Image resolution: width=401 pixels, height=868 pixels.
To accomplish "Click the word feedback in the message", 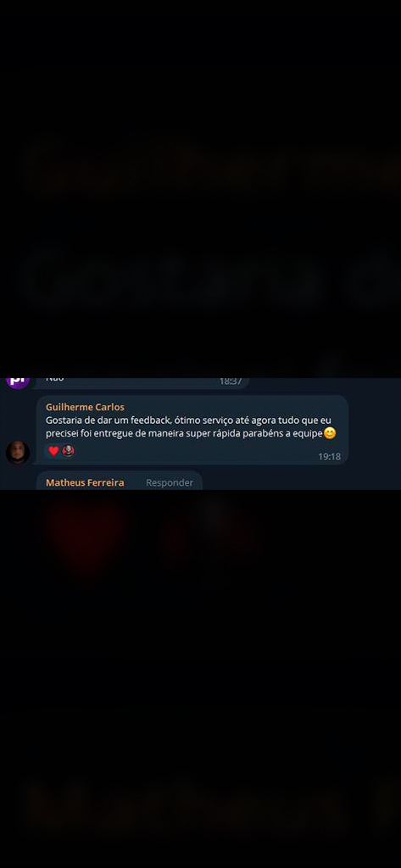I will tap(149, 420).
